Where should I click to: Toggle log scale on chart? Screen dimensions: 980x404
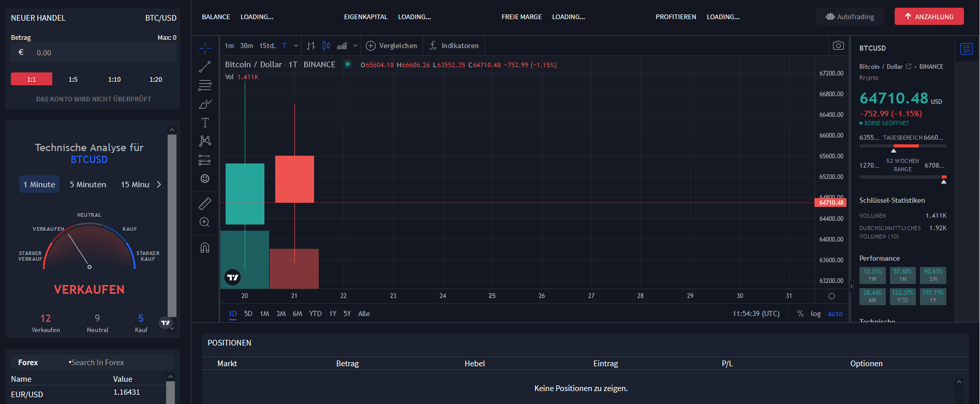click(815, 313)
